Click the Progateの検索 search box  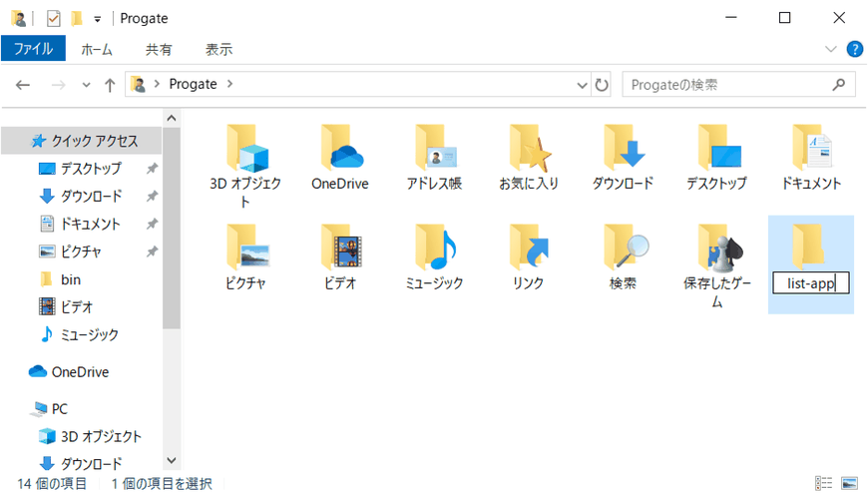[x=738, y=85]
